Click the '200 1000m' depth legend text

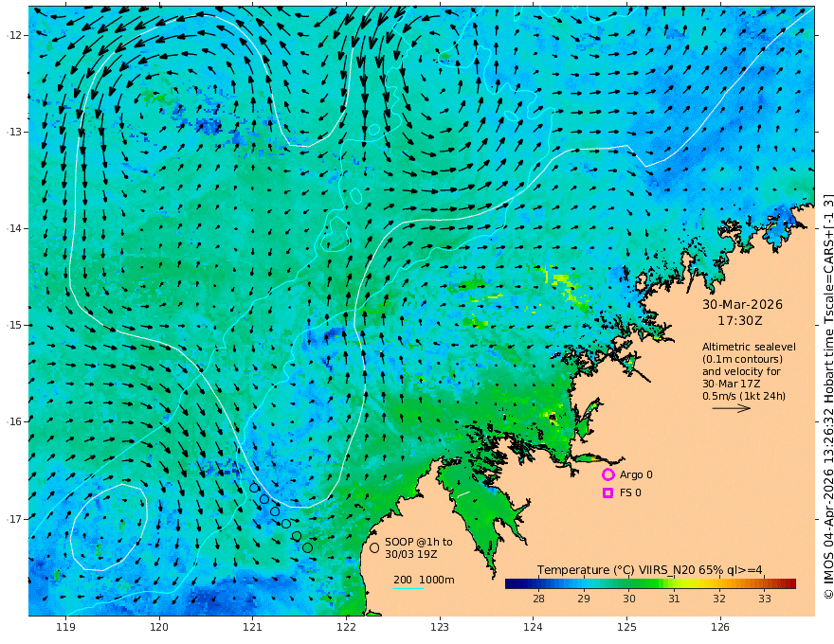(424, 580)
